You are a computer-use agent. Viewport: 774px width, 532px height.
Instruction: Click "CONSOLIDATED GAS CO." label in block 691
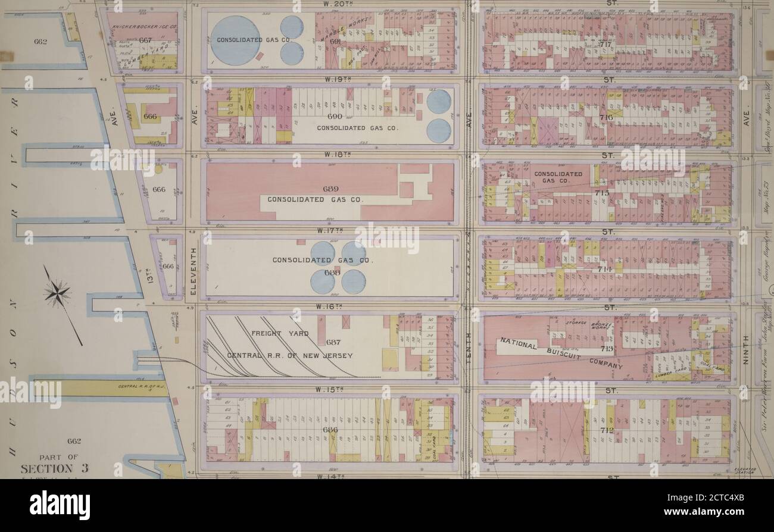[x=253, y=40]
